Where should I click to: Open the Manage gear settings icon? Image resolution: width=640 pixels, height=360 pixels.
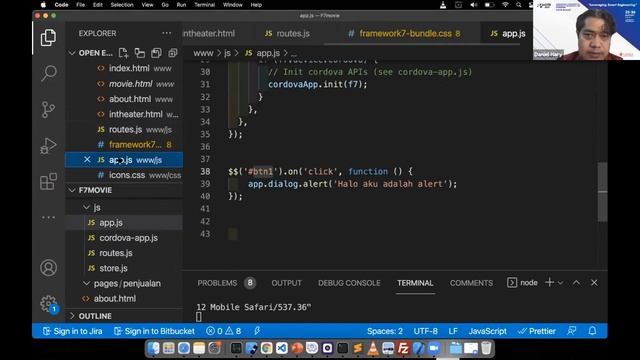(48, 304)
